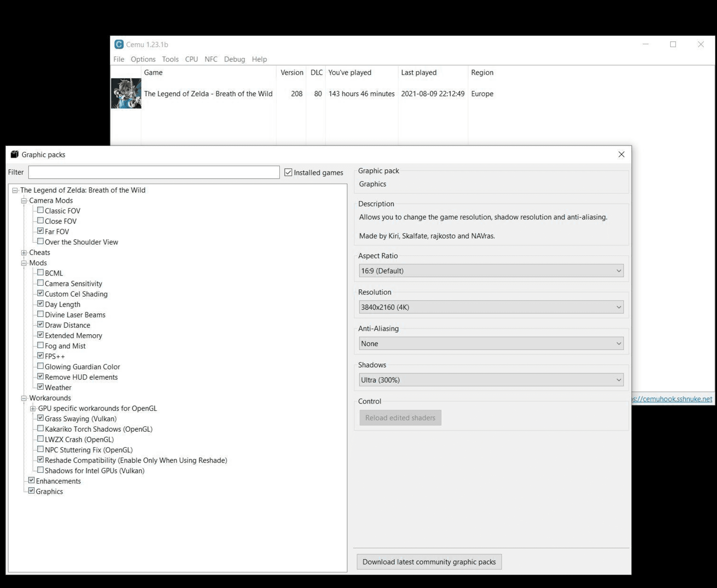
Task: Open the Shadows dropdown
Action: click(x=491, y=380)
